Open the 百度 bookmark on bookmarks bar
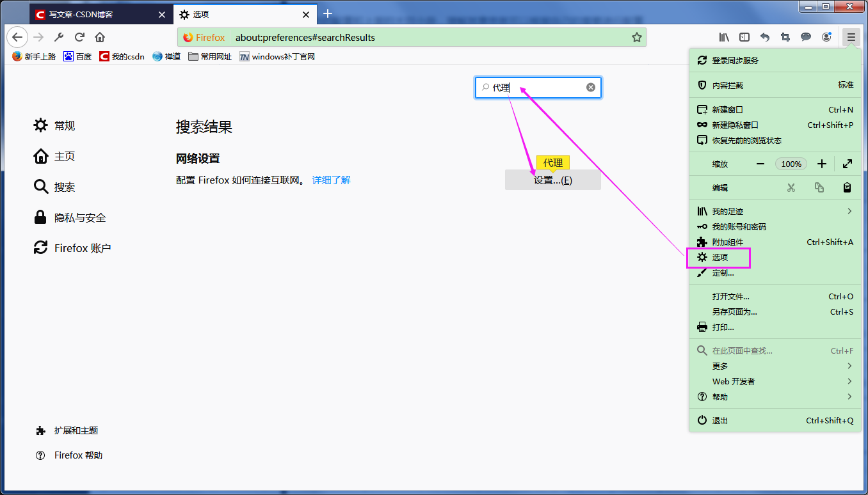Viewport: 868px width, 495px height. click(x=77, y=56)
